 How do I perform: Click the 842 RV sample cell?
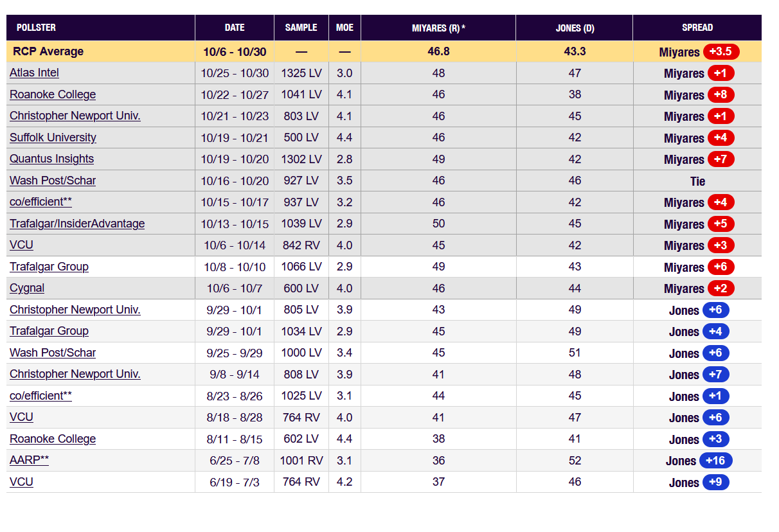(301, 245)
